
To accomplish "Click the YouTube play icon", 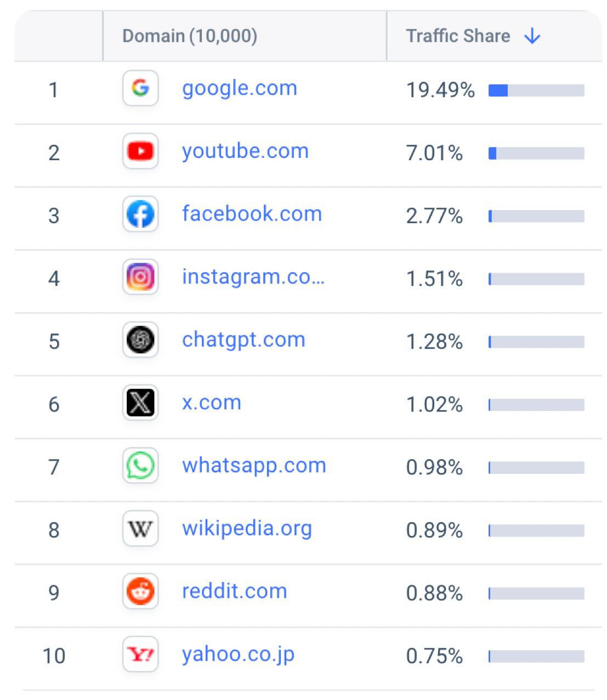I will [140, 151].
